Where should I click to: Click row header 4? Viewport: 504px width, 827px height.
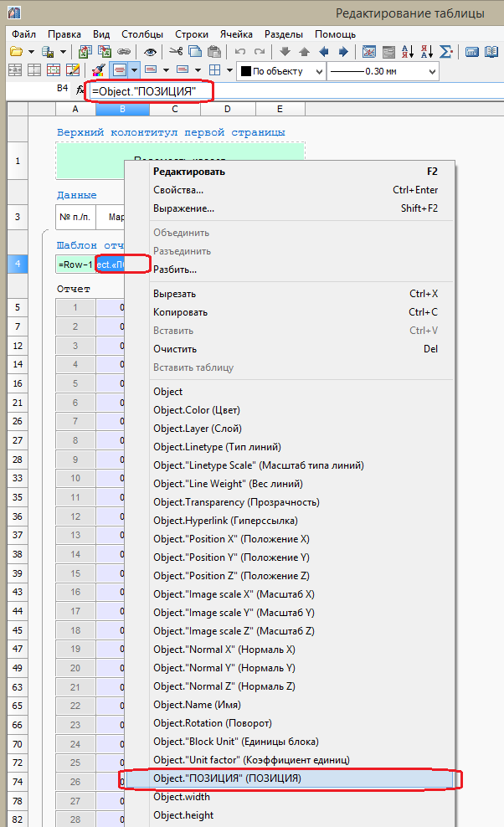[18, 264]
